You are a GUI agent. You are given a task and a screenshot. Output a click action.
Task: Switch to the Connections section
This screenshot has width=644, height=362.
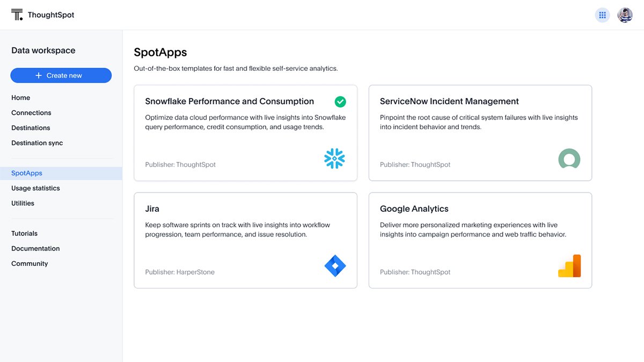click(x=31, y=113)
